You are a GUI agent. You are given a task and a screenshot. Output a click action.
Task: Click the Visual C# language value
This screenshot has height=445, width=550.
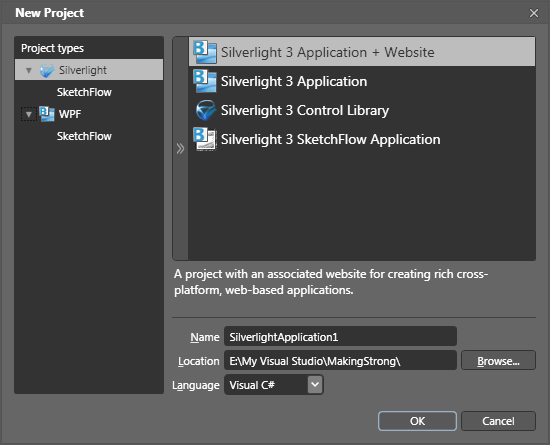(x=252, y=385)
